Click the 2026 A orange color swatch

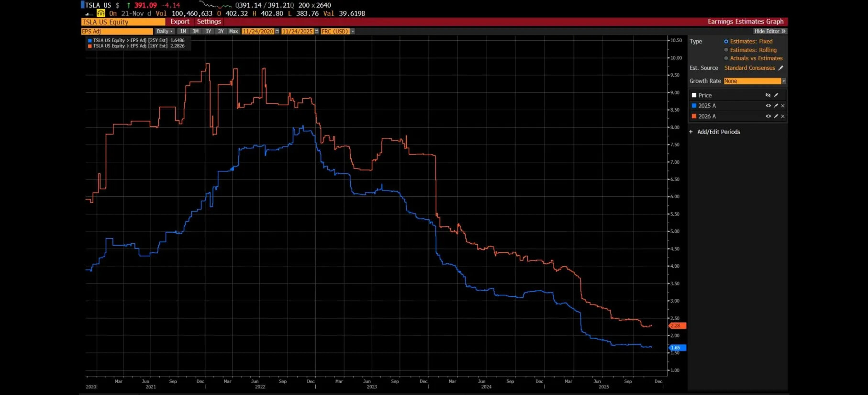tap(694, 116)
